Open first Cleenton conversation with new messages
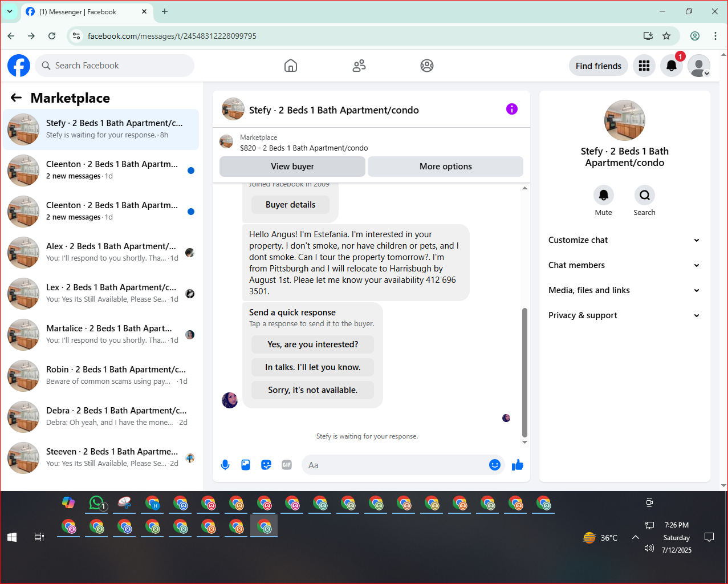 (101, 171)
